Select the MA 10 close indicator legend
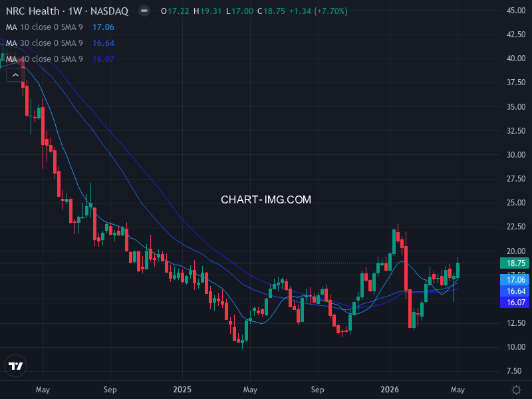Viewport: 532px width, 399px height. [x=45, y=27]
